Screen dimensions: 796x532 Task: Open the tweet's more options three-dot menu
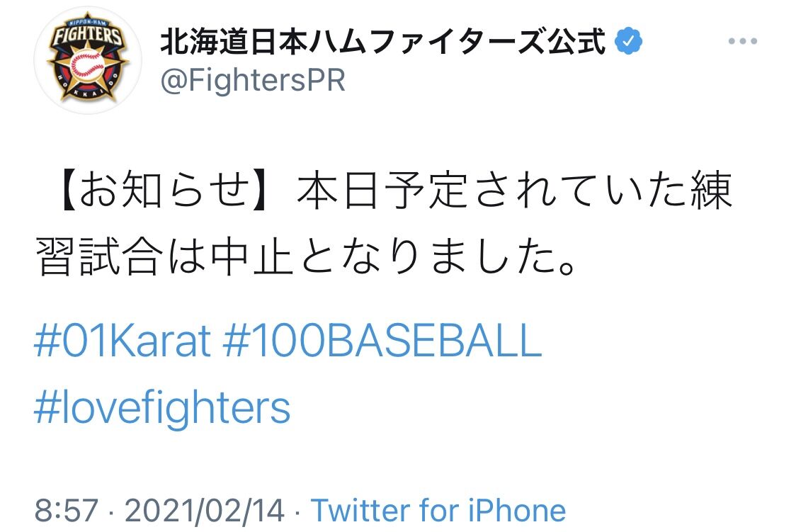[742, 42]
